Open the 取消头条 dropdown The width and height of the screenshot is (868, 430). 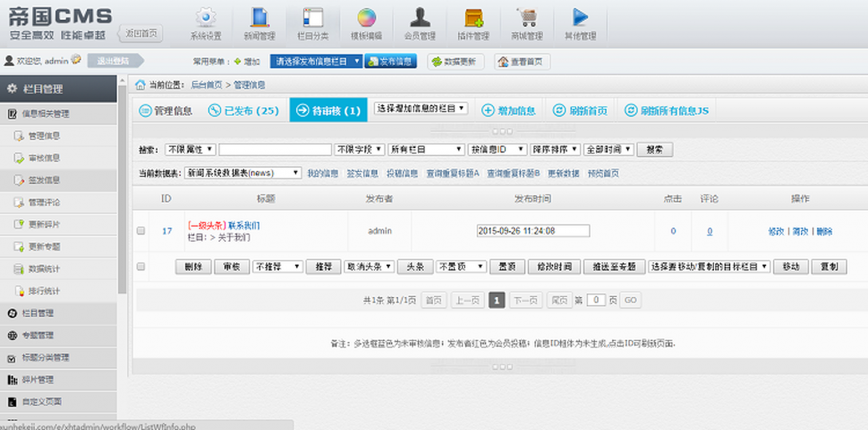[369, 267]
